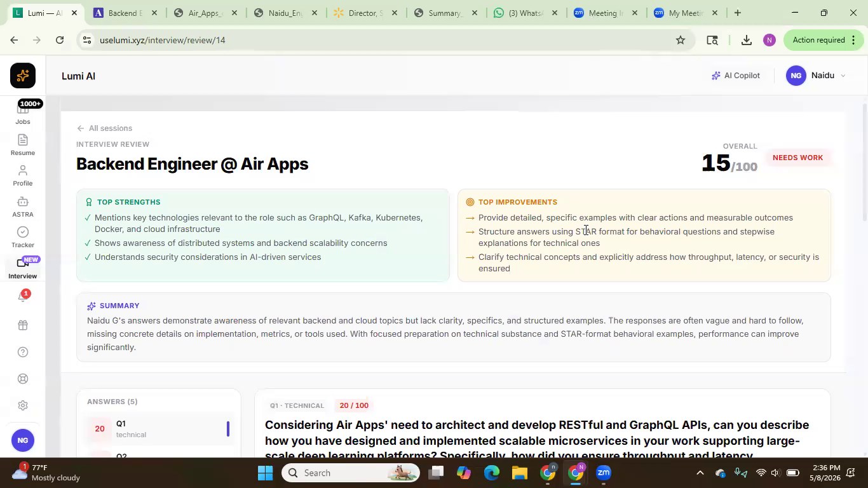The height and width of the screenshot is (488, 868).
Task: Switch to the My Meetings browser tab
Action: click(685, 13)
